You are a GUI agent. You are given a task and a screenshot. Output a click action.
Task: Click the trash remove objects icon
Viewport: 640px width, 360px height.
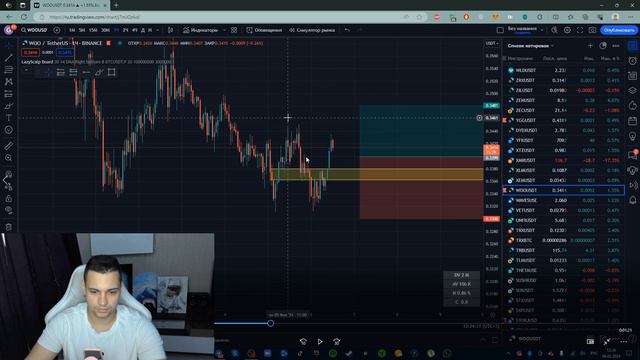pos(9,227)
